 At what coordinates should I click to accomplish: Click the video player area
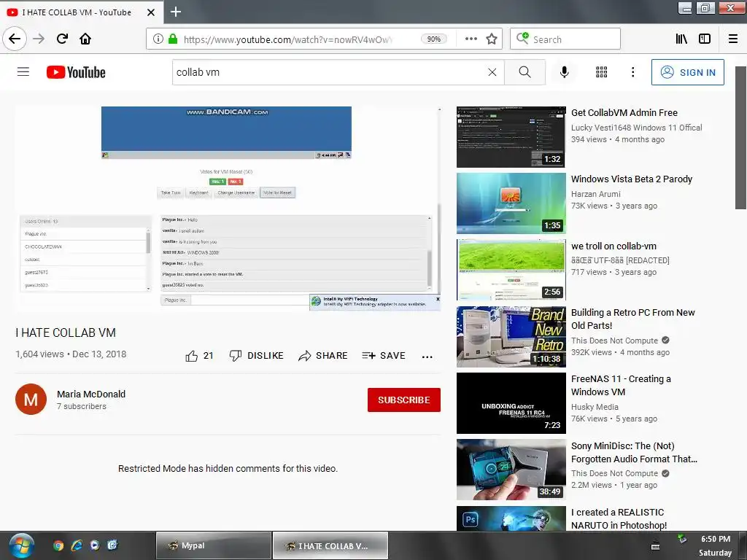[x=228, y=209]
